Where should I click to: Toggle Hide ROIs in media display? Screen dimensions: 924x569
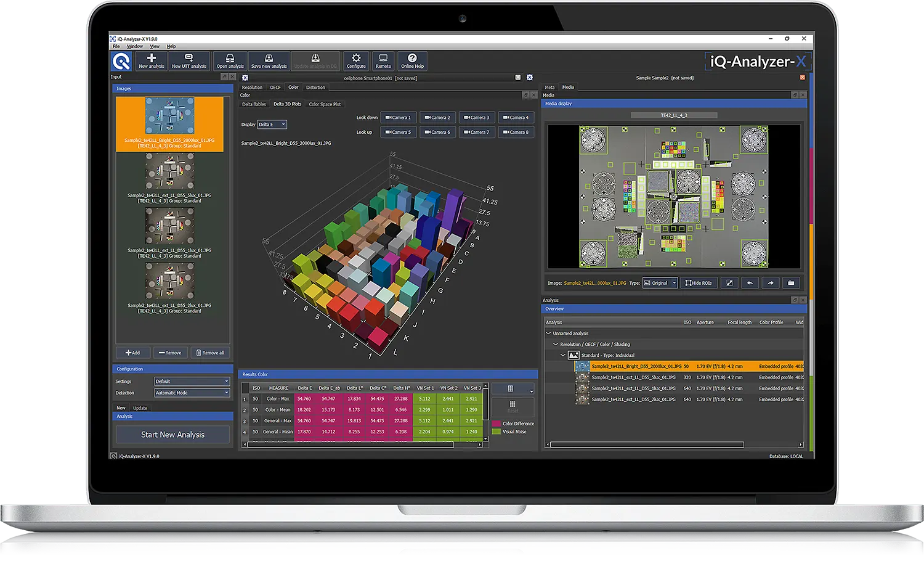(x=699, y=283)
